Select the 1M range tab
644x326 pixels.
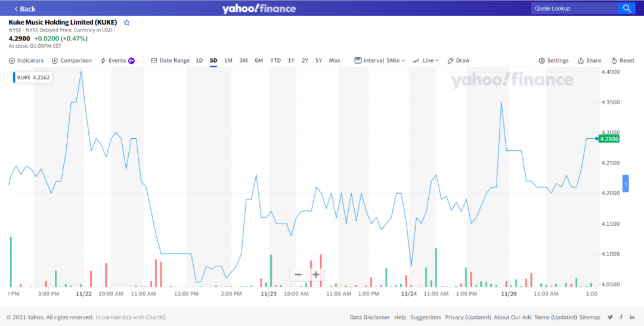228,61
